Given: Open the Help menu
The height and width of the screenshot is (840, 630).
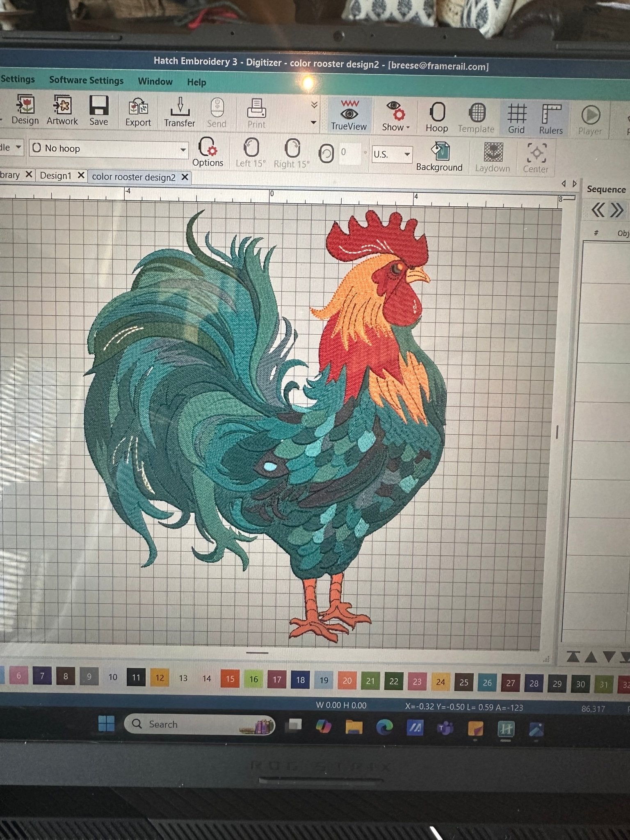Looking at the screenshot, I should (196, 82).
